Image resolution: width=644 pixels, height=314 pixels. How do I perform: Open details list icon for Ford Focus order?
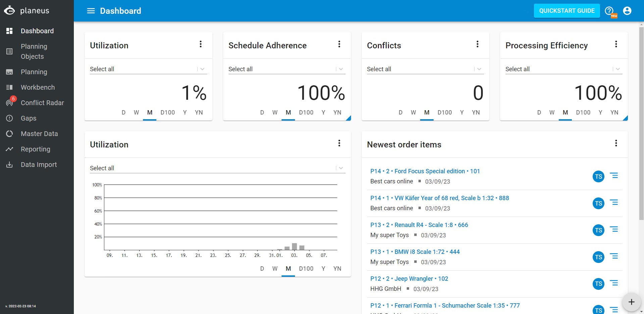pyautogui.click(x=614, y=176)
